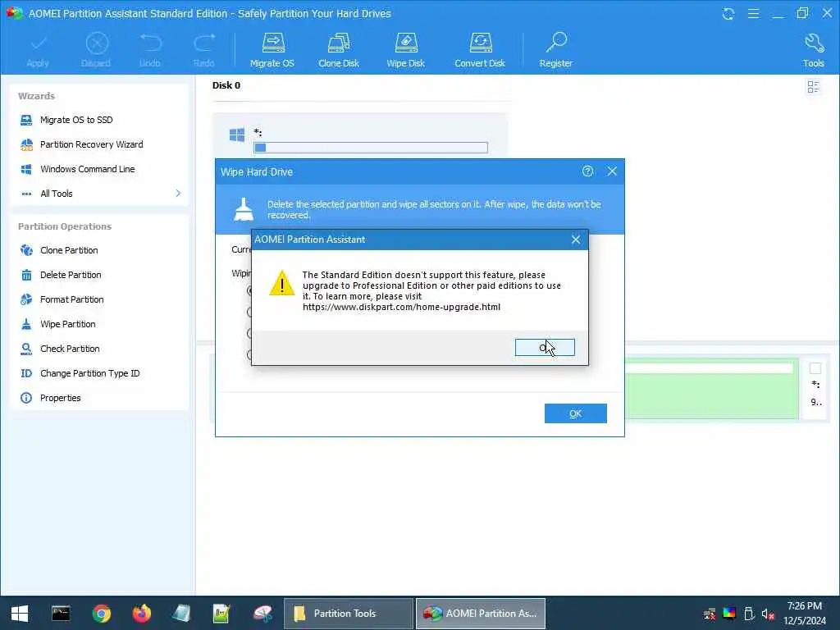Click the colorful display tray icon
The width and height of the screenshot is (840, 630).
tap(729, 614)
